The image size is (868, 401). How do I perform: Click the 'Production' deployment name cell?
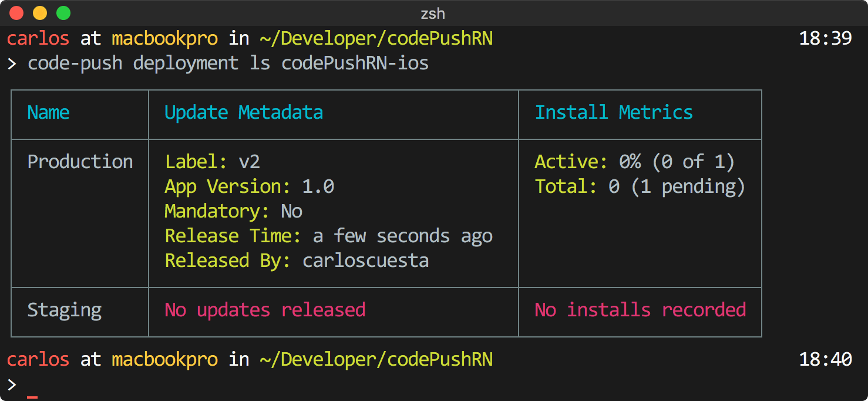[80, 162]
